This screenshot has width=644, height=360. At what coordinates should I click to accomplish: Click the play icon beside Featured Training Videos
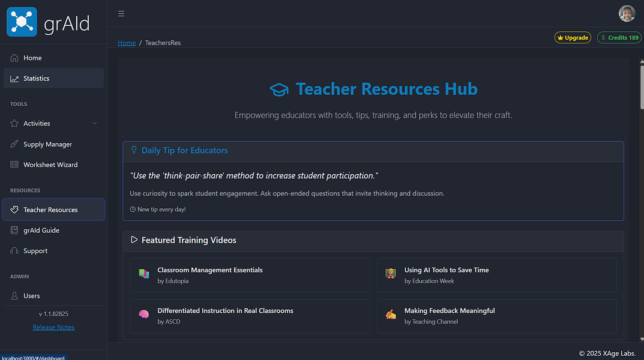point(134,239)
